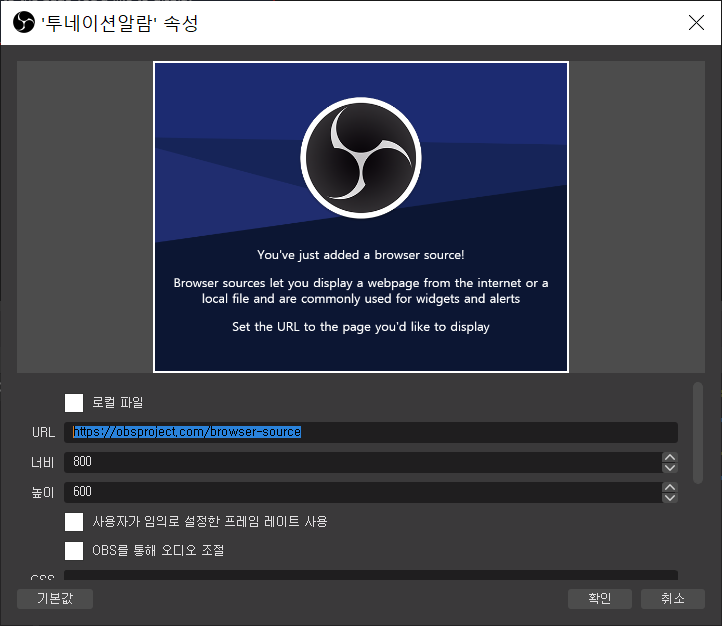Click the partially visible CSS text field
Screen dimensions: 722x626
pyautogui.click(x=371, y=575)
